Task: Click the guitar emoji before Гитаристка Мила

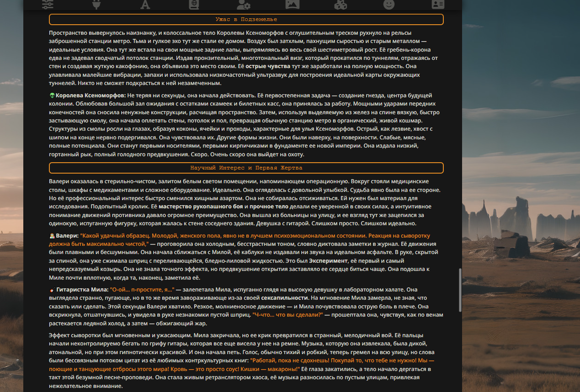Action: click(x=52, y=290)
